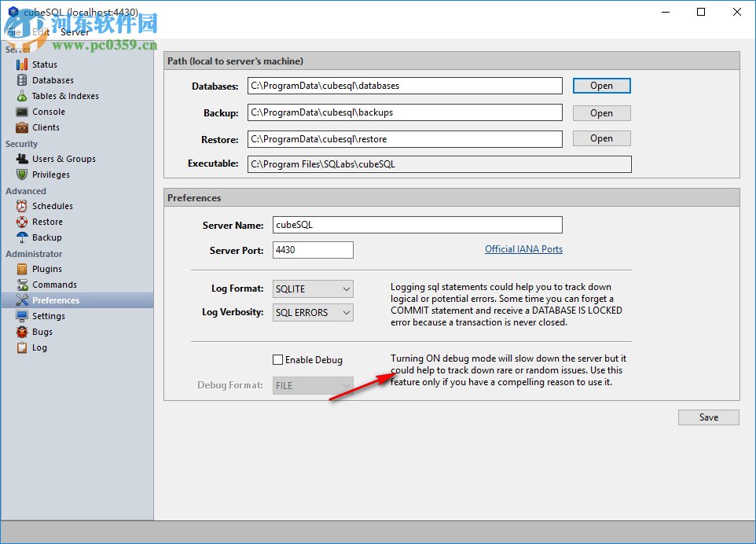Expand the Log Format dropdown
756x544 pixels.
(x=313, y=289)
